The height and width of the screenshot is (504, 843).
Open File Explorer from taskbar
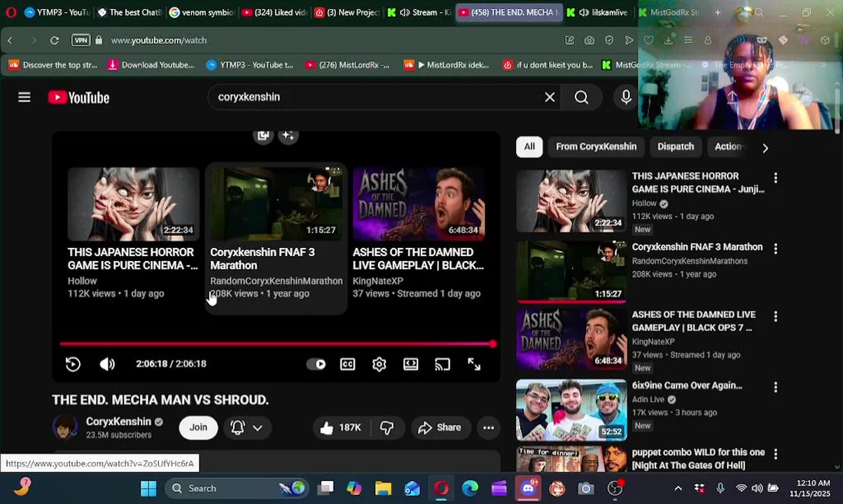click(383, 489)
